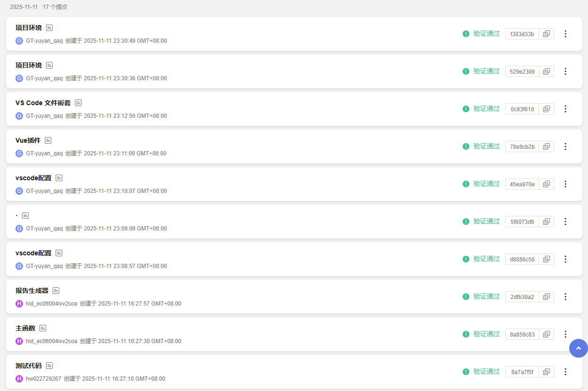Show description icon for Vue插件 commit
588x391 pixels.
click(48, 140)
